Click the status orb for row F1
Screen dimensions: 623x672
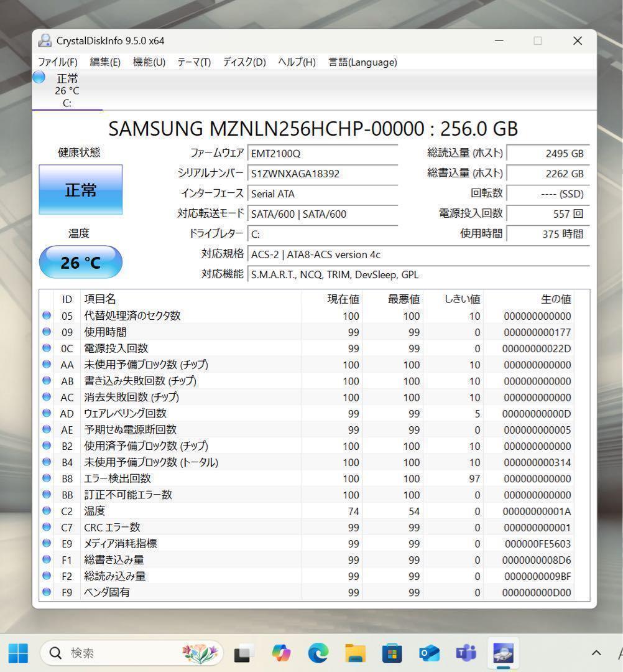(47, 560)
